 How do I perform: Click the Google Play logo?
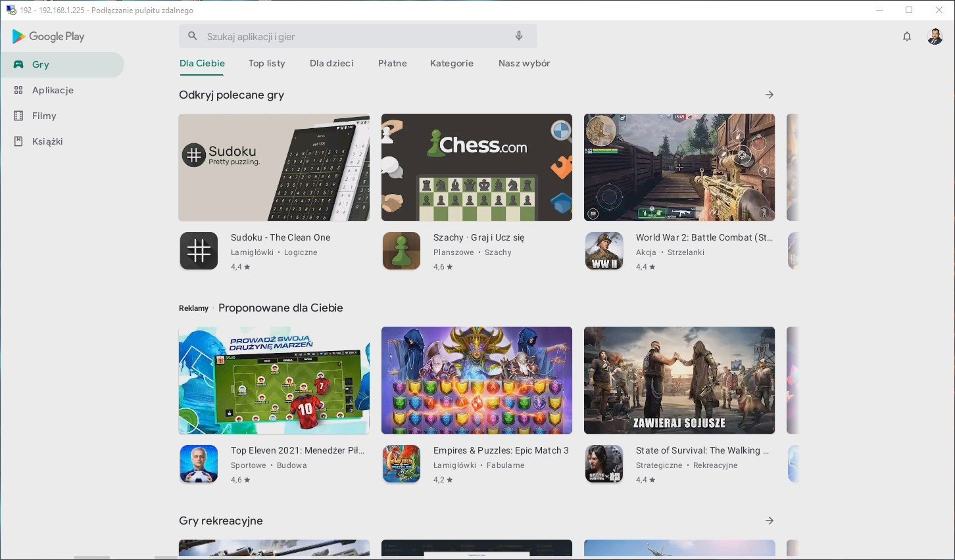click(x=49, y=37)
